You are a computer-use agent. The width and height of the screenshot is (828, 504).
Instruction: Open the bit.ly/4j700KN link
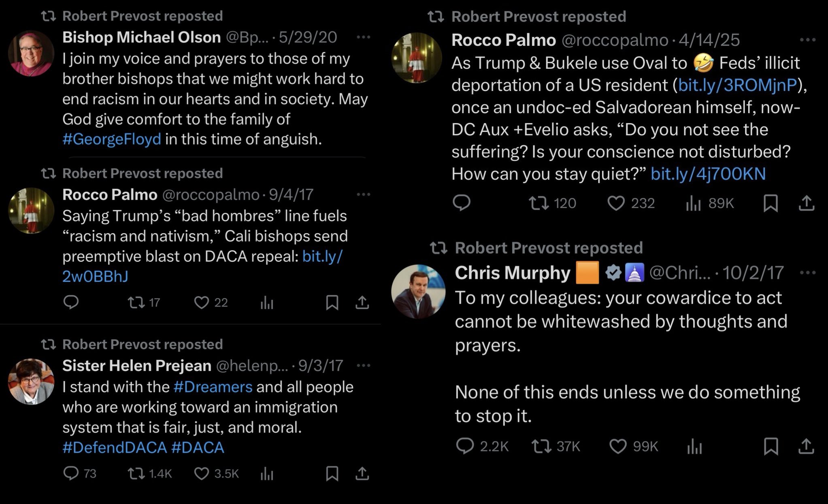(708, 174)
